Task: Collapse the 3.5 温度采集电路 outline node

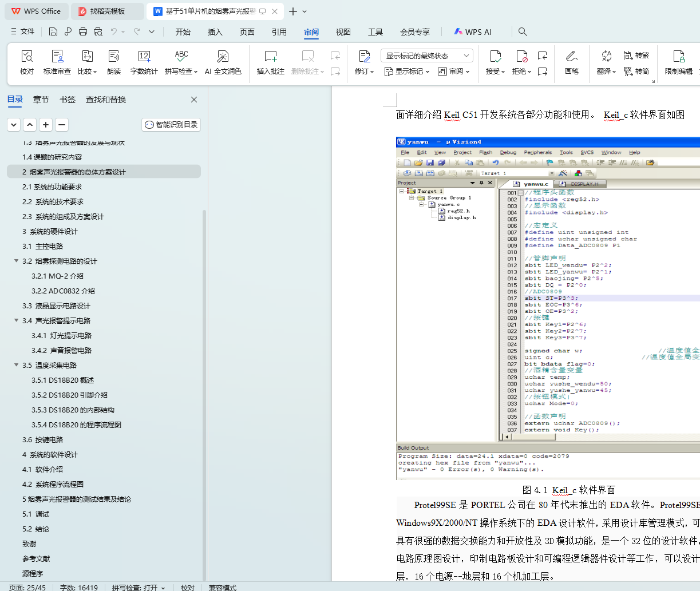Action: click(x=16, y=365)
